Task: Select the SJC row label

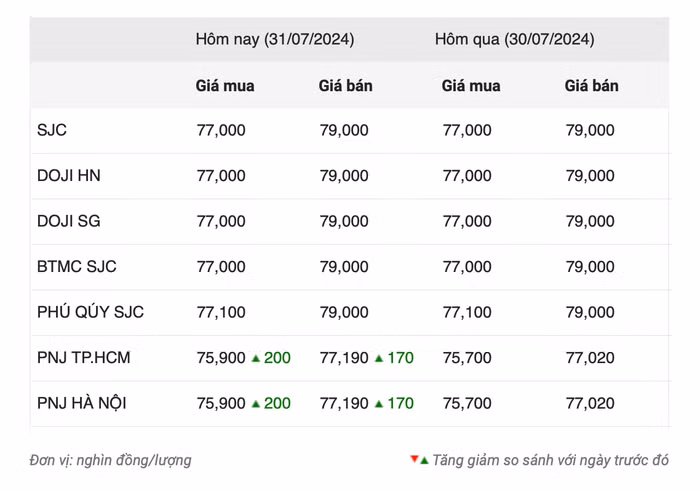Action: [52, 130]
